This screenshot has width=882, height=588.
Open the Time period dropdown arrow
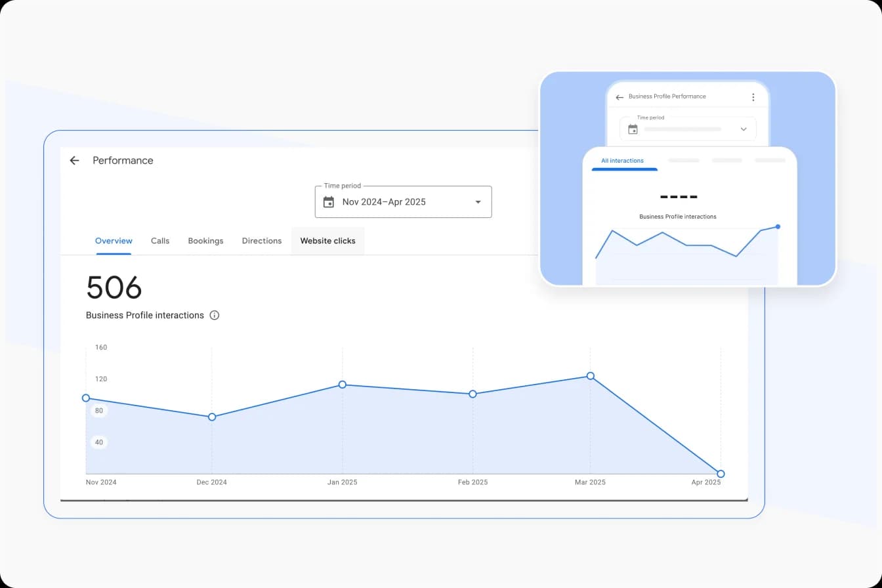click(x=478, y=202)
